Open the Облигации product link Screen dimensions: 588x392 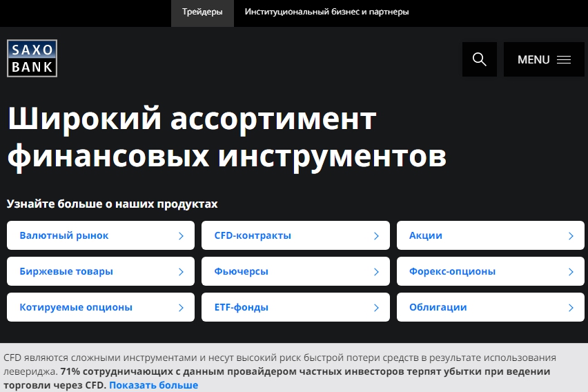(491, 307)
